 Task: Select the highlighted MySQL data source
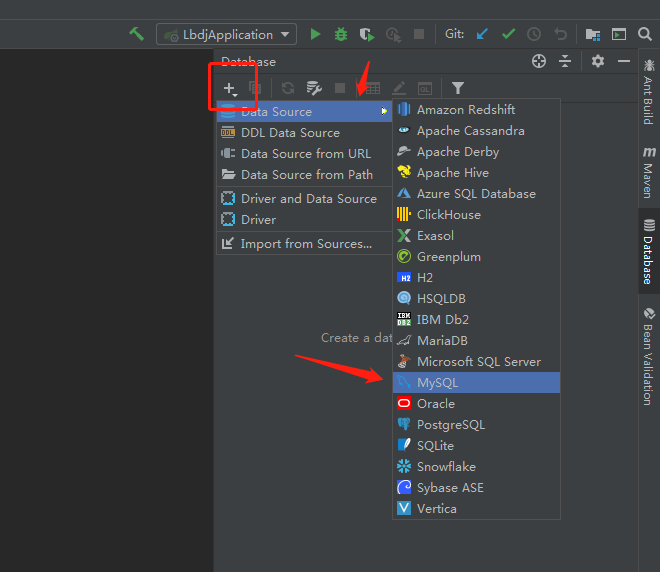[476, 383]
